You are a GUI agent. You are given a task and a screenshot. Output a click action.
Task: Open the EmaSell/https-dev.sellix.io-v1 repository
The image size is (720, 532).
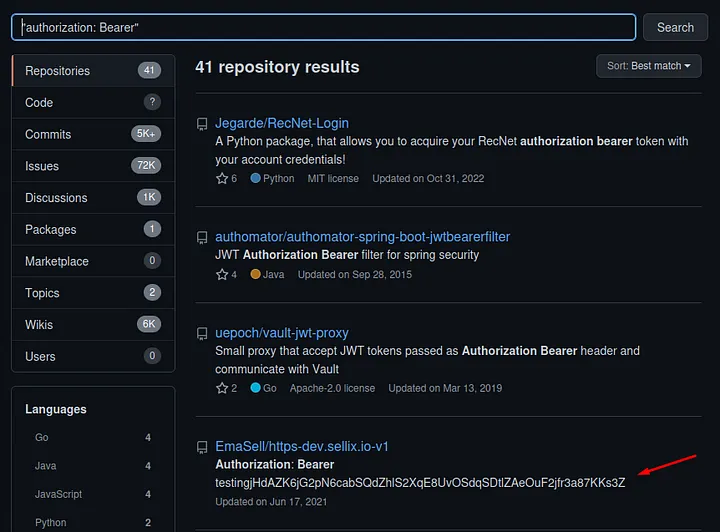(x=302, y=446)
